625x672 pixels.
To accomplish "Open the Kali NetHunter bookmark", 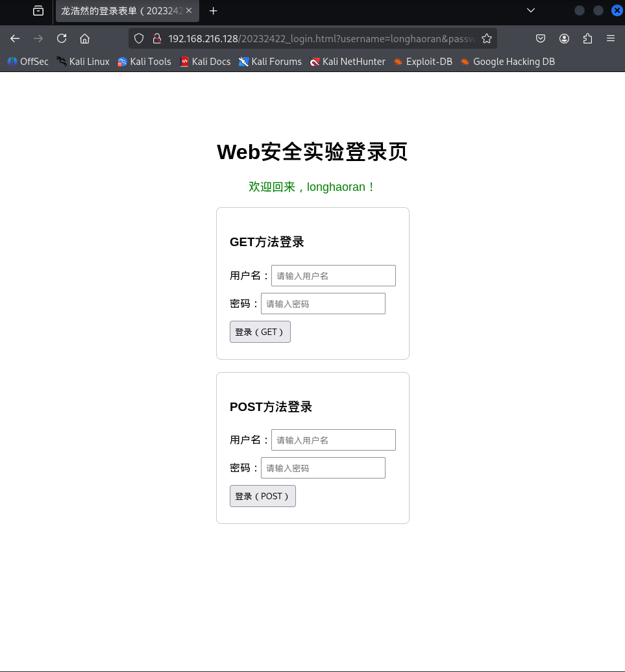I will [347, 62].
